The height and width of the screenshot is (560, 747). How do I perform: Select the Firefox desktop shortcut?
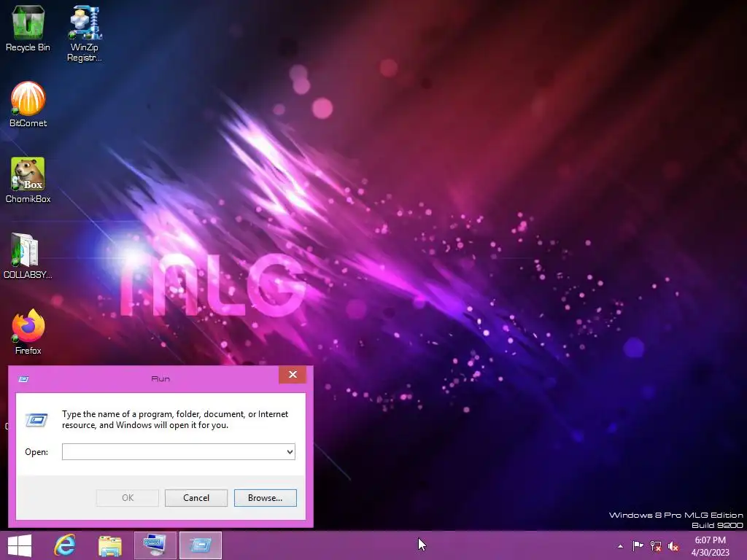point(28,332)
